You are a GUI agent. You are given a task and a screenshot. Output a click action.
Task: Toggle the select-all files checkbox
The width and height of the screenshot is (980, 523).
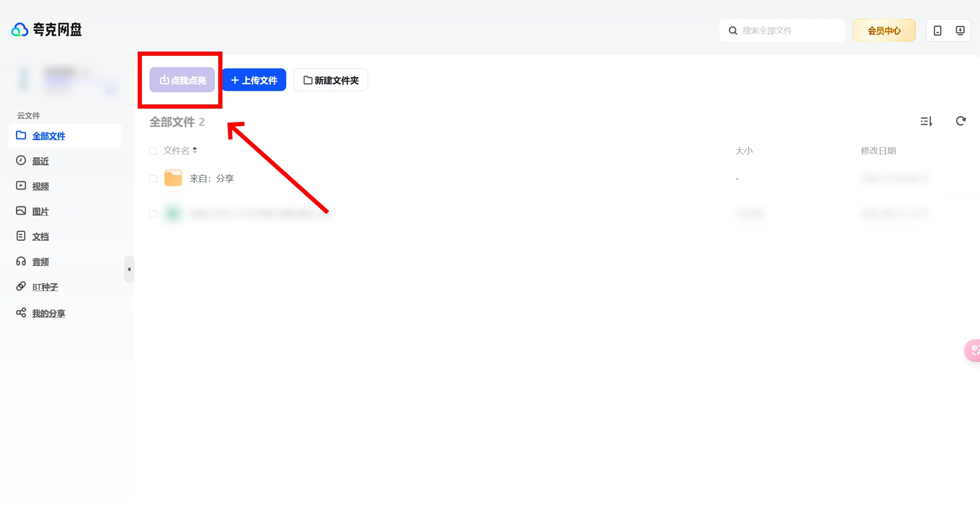(153, 151)
